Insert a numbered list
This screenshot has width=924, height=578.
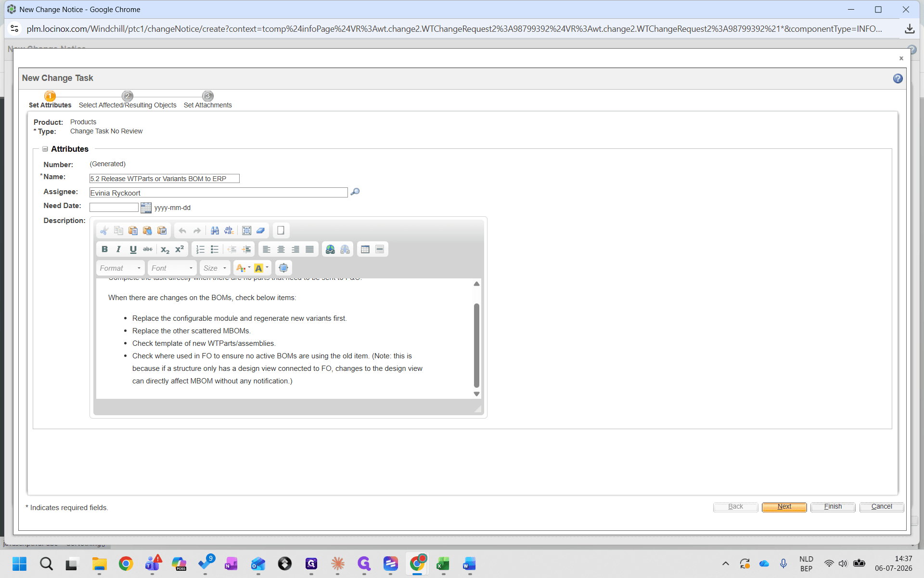(x=200, y=250)
